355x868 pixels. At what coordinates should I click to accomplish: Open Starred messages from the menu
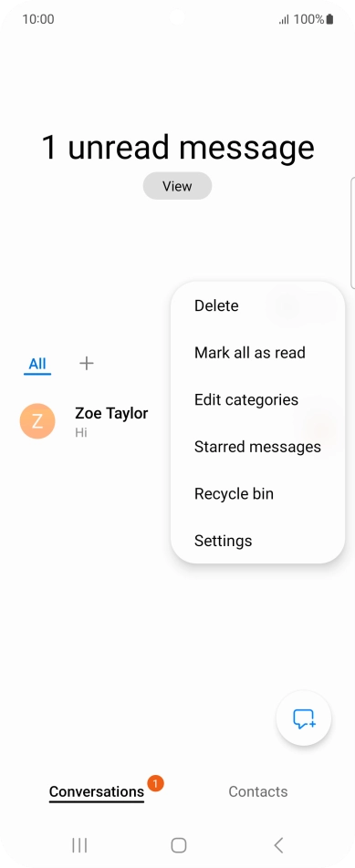pyautogui.click(x=257, y=447)
